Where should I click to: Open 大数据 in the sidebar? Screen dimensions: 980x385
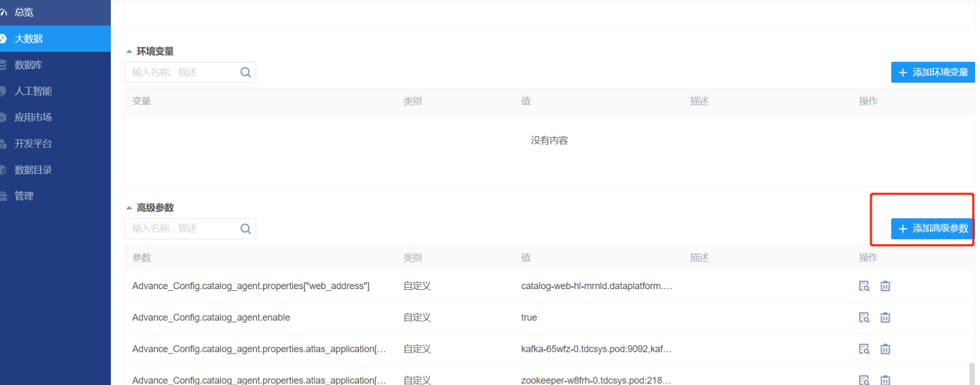pos(29,38)
